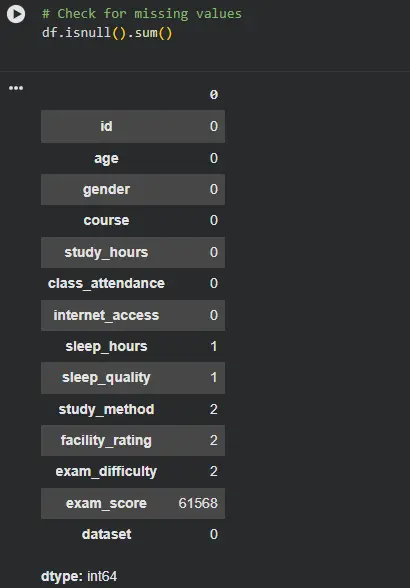Open the three-dot output options menu
Screen dimensions: 410x588
coord(16,88)
